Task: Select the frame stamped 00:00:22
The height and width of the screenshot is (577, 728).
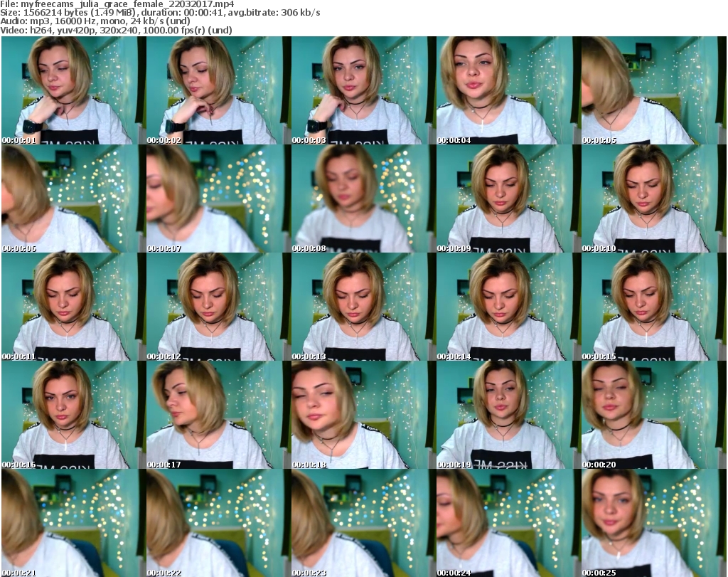Action: [219, 523]
